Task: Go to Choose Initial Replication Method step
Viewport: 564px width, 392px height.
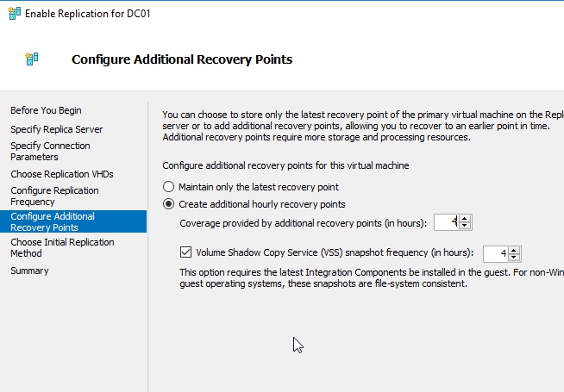Action: click(62, 248)
